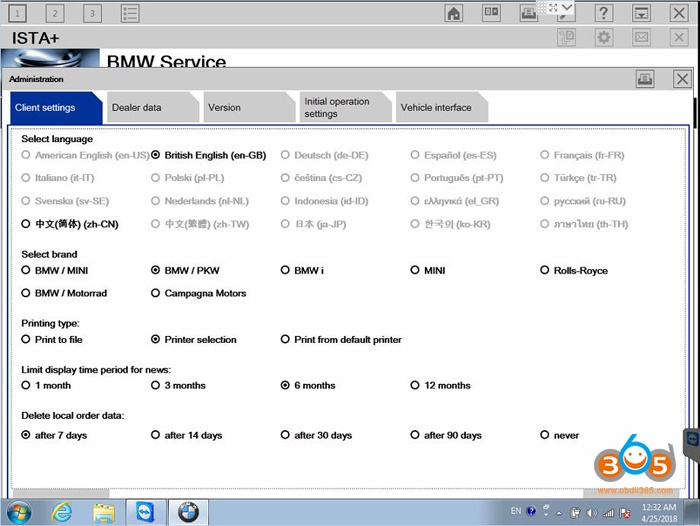Click the blue help tray icon
This screenshot has width=700, height=526.
[531, 511]
